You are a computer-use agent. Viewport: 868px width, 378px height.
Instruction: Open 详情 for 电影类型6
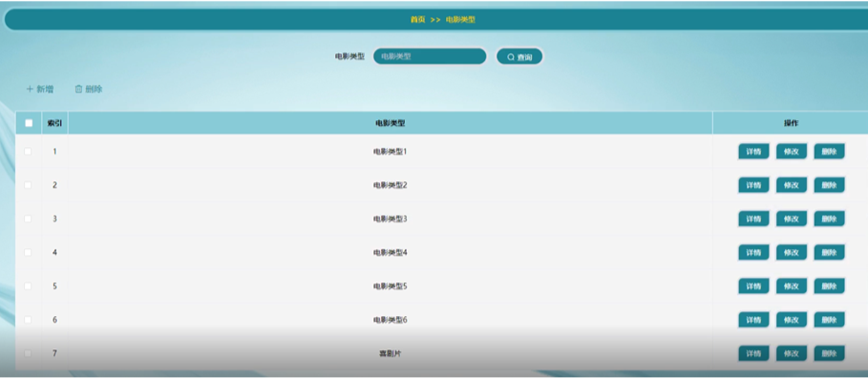coord(753,320)
